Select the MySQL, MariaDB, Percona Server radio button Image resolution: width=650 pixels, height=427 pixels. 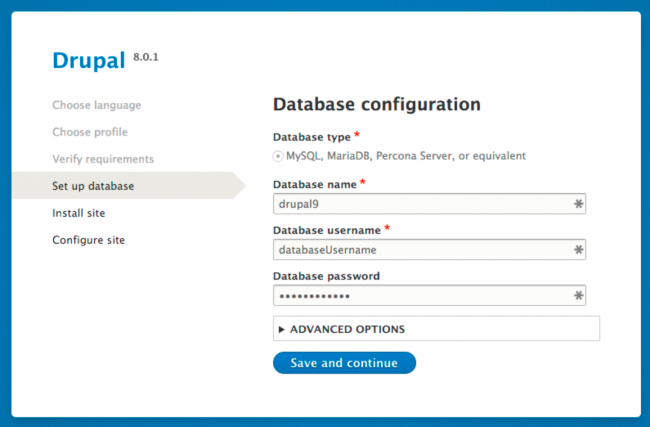coord(278,156)
